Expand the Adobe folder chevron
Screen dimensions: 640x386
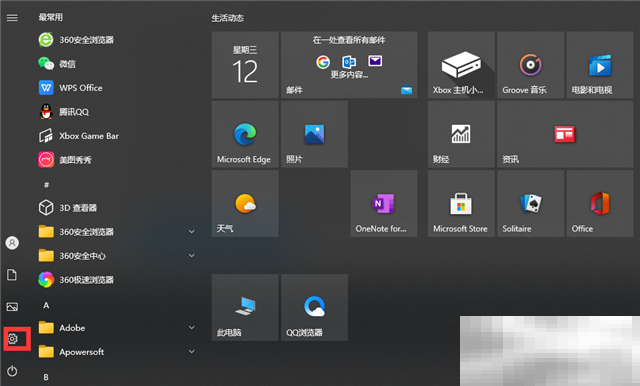191,327
